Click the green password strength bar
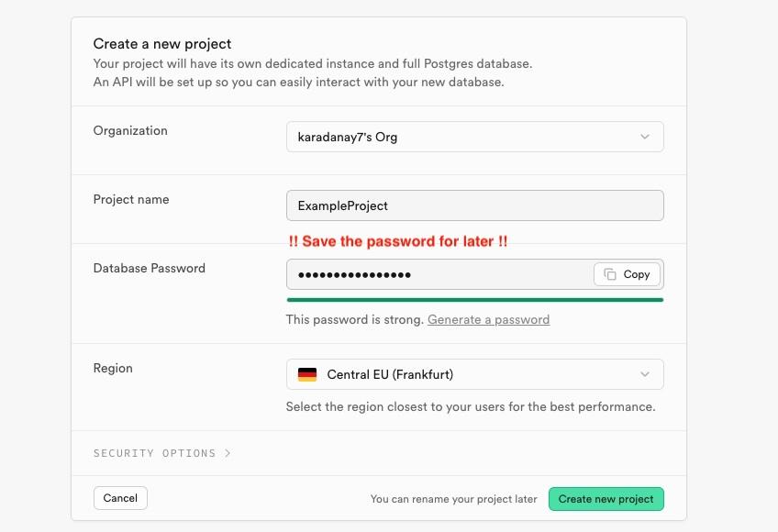Screen dimensions: 778x532 (x=474, y=299)
